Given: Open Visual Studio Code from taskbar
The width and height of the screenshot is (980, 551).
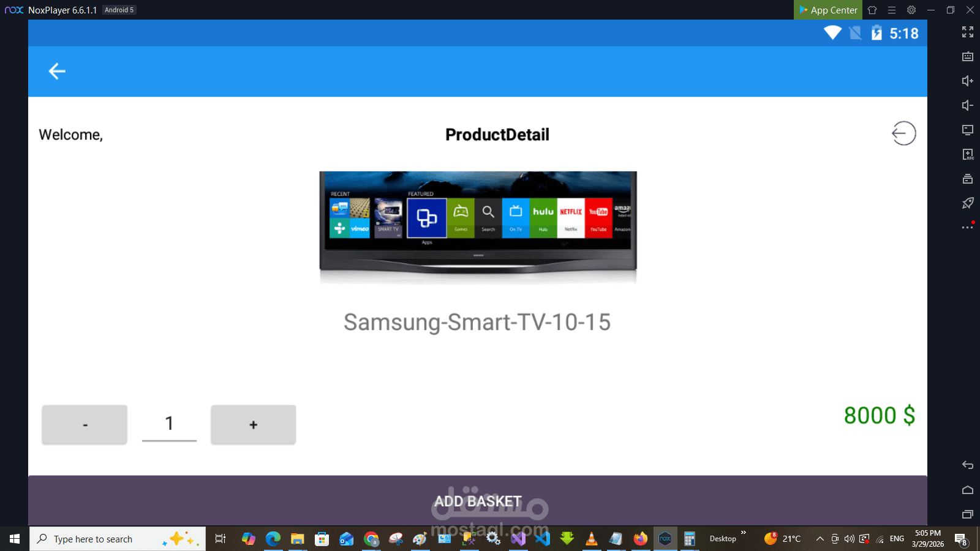Looking at the screenshot, I should click(x=542, y=539).
